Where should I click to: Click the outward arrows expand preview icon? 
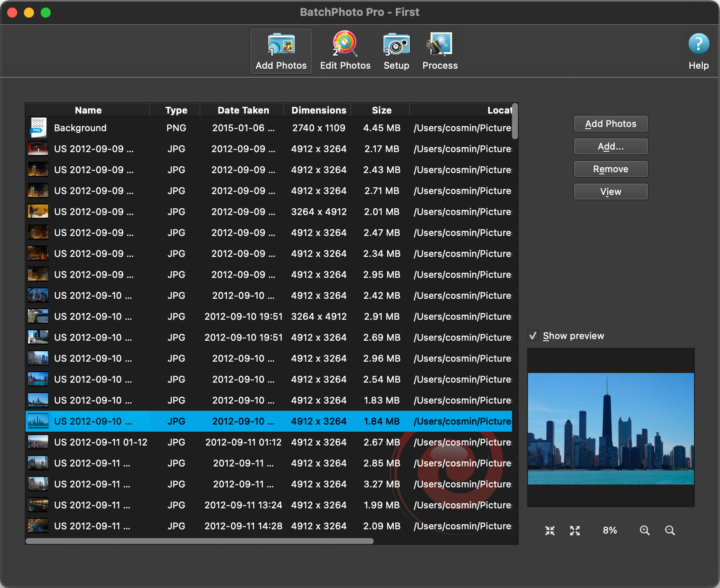click(575, 531)
